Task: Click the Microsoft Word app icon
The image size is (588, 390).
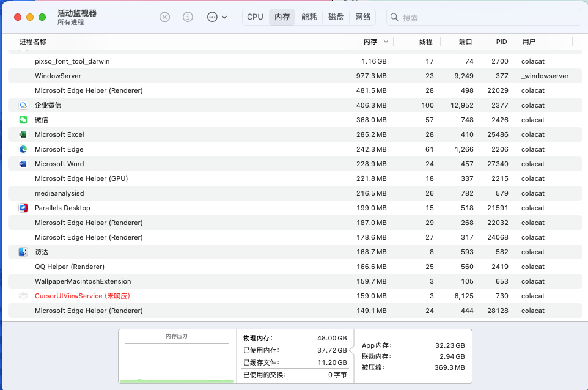Action: point(23,164)
